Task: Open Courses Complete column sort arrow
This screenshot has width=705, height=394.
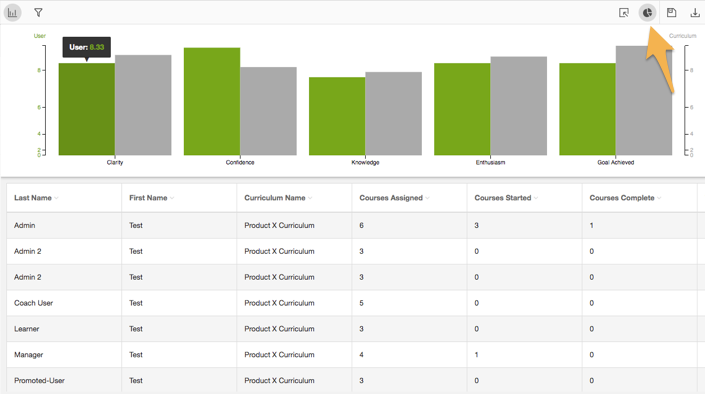Action: tap(659, 198)
